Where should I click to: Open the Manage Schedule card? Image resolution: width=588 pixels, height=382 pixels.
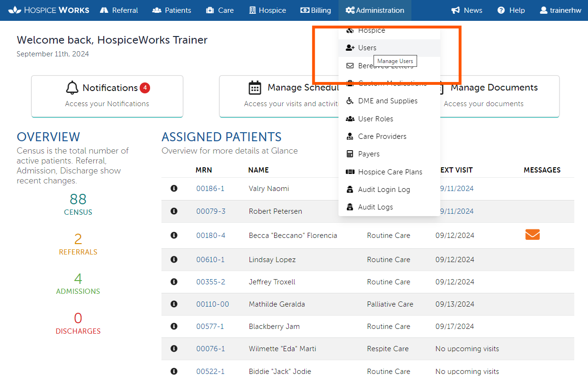coord(279,96)
